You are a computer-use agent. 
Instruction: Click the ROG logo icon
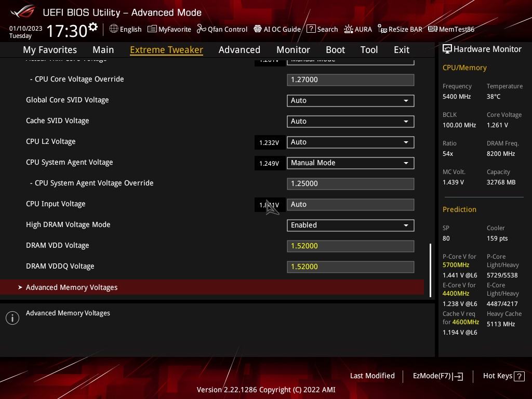pyautogui.click(x=22, y=11)
